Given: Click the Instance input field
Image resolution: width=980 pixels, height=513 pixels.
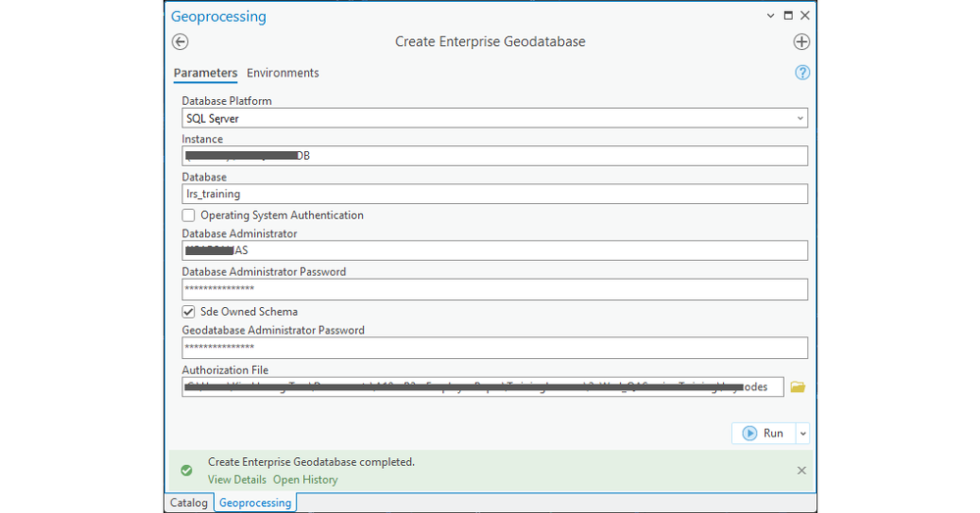Looking at the screenshot, I should pyautogui.click(x=494, y=156).
